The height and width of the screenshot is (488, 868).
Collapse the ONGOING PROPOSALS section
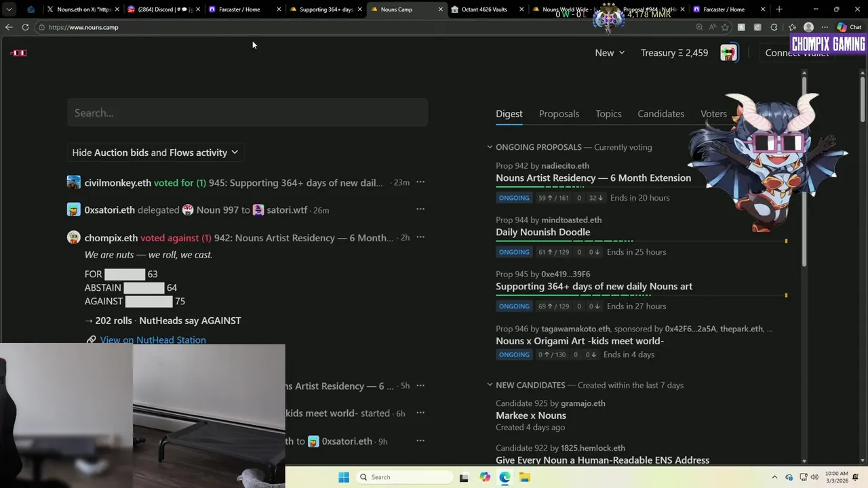(x=490, y=147)
